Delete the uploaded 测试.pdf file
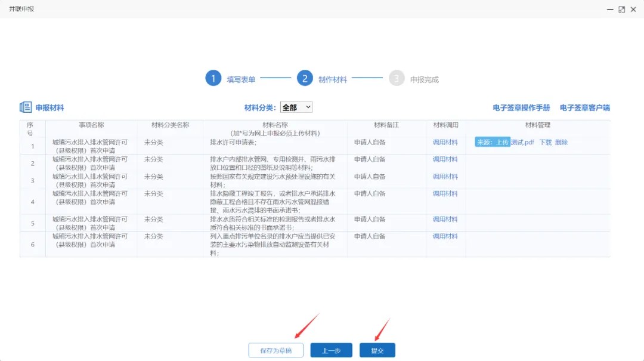This screenshot has height=361, width=644. click(x=561, y=142)
